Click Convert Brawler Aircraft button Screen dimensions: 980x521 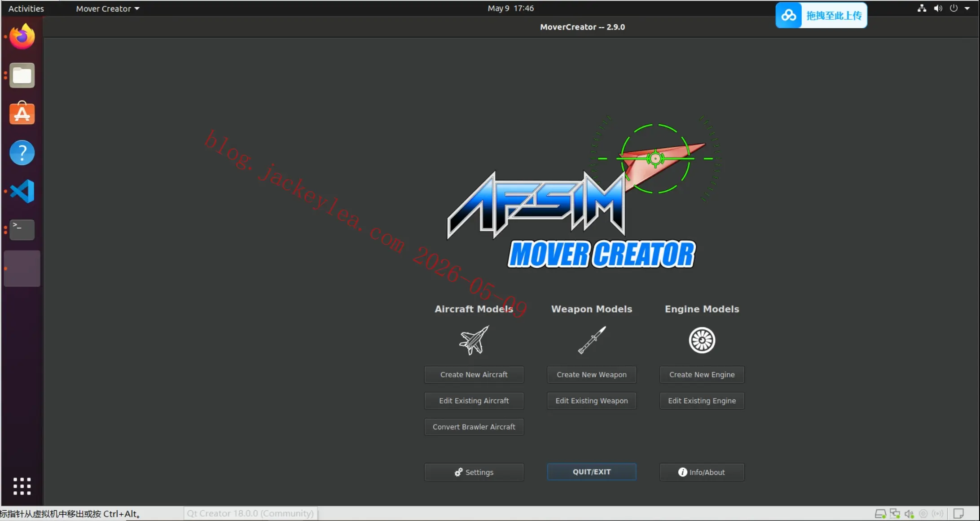[474, 426]
